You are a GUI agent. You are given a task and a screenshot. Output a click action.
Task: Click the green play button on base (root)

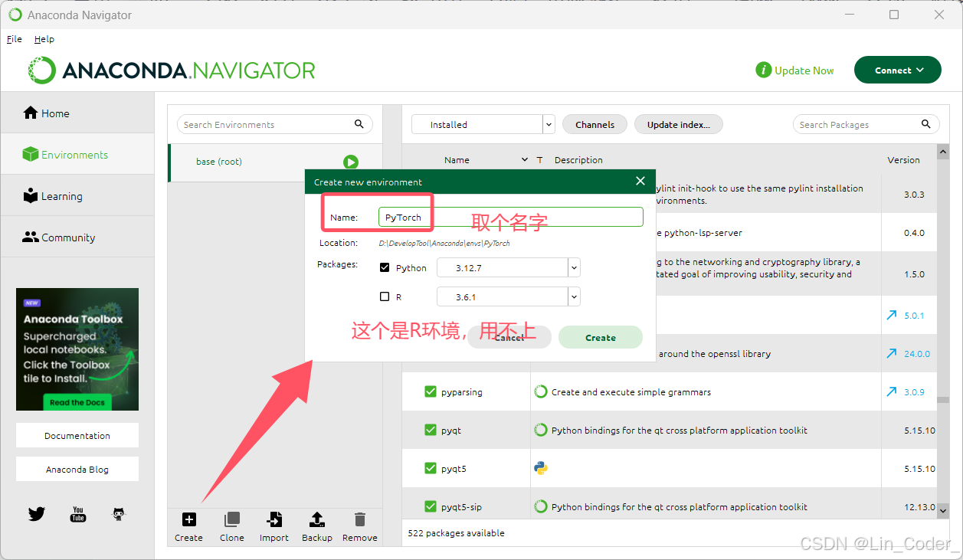tap(351, 162)
